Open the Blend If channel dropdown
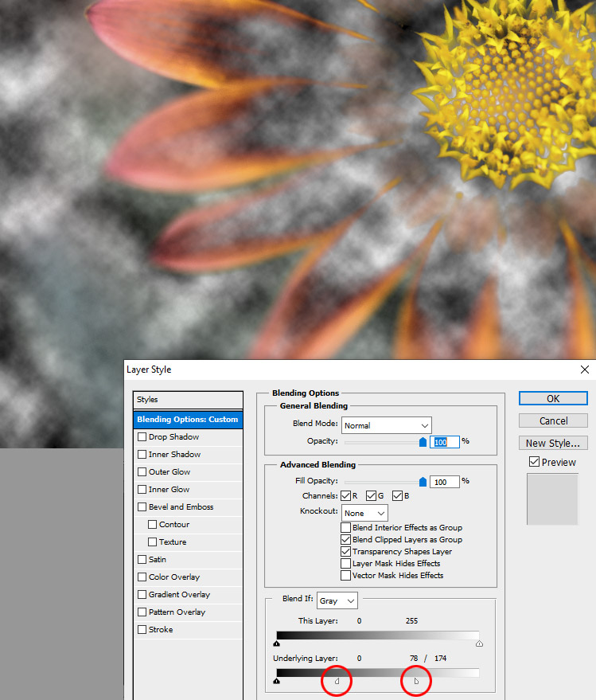 pyautogui.click(x=337, y=600)
